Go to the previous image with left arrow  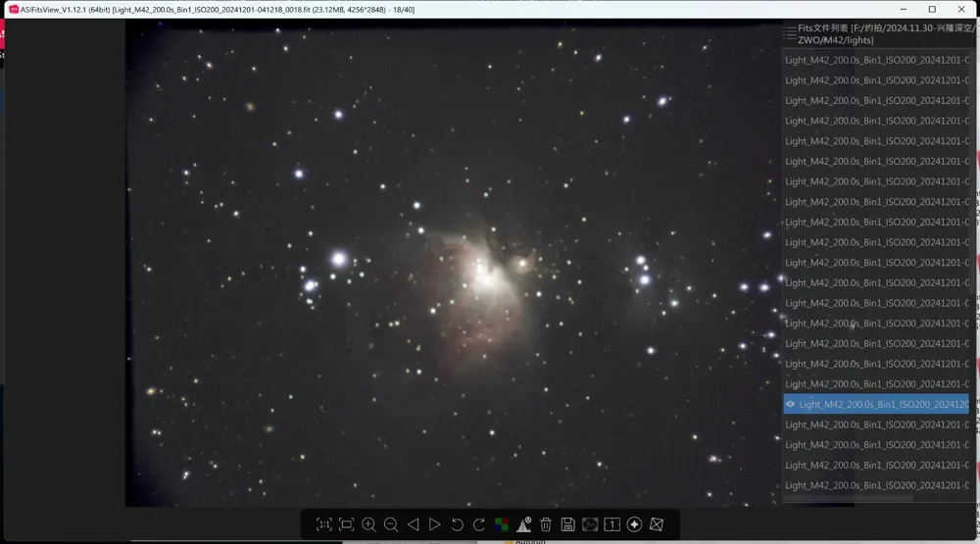[413, 524]
